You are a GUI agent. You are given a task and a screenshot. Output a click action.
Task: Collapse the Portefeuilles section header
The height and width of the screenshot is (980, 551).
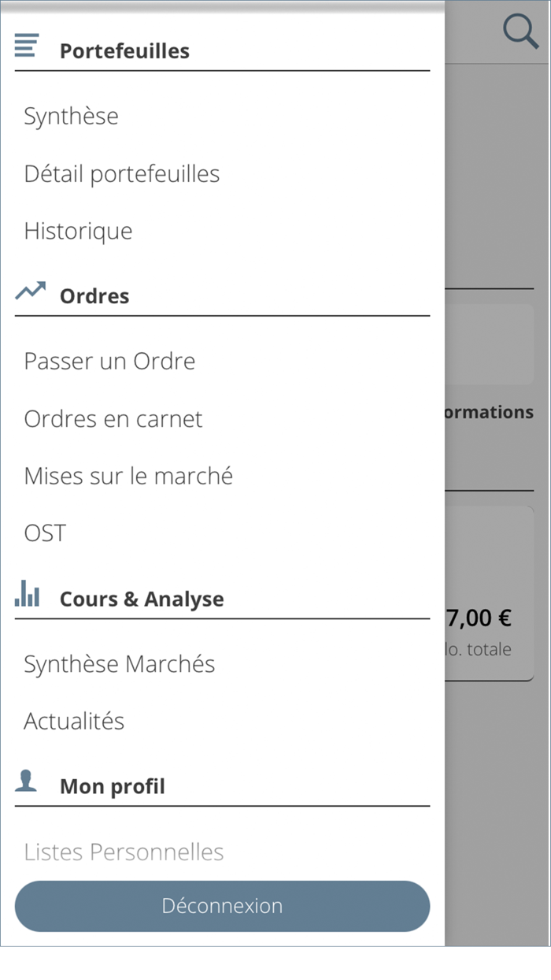pos(124,50)
